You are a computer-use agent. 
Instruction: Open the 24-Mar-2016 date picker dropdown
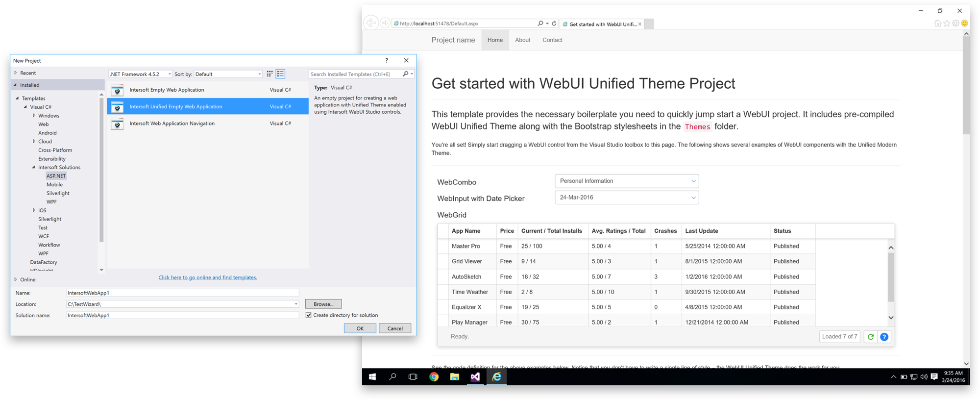[627, 198]
